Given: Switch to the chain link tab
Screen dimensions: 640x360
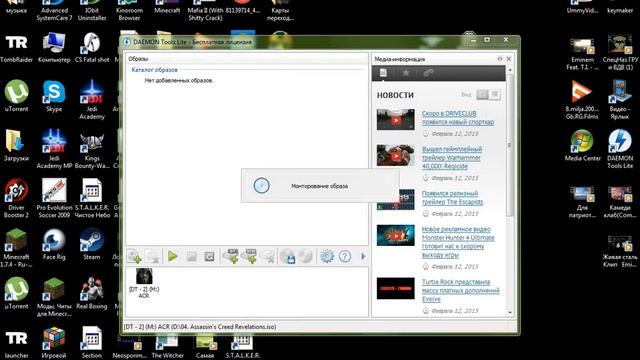Looking at the screenshot, I should pos(428,73).
